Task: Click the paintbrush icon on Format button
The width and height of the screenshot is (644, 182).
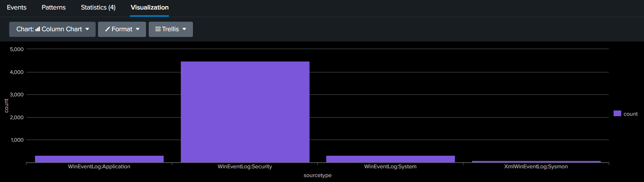Action: tap(108, 29)
